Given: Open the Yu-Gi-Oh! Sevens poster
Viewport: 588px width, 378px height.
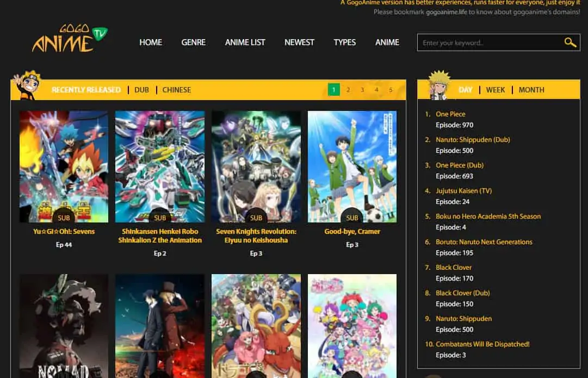Looking at the screenshot, I should 64,166.
